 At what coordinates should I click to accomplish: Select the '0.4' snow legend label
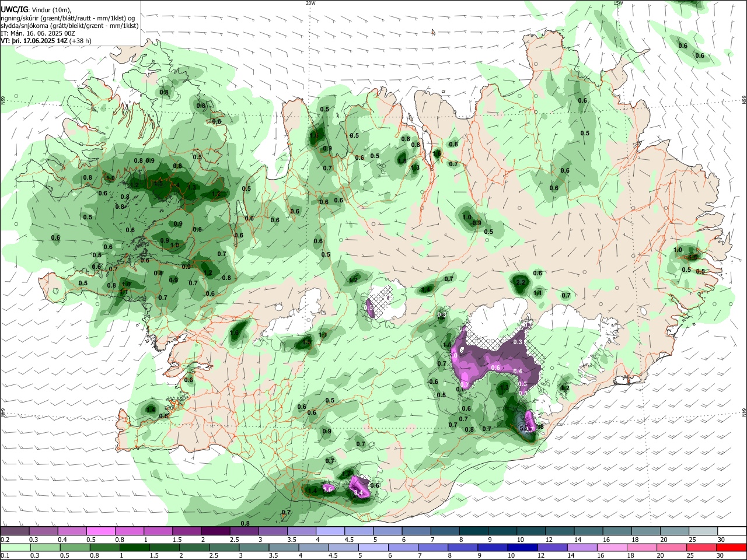tap(62, 540)
